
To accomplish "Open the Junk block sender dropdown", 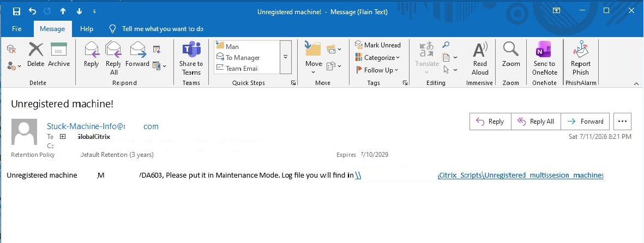I will click(x=14, y=66).
